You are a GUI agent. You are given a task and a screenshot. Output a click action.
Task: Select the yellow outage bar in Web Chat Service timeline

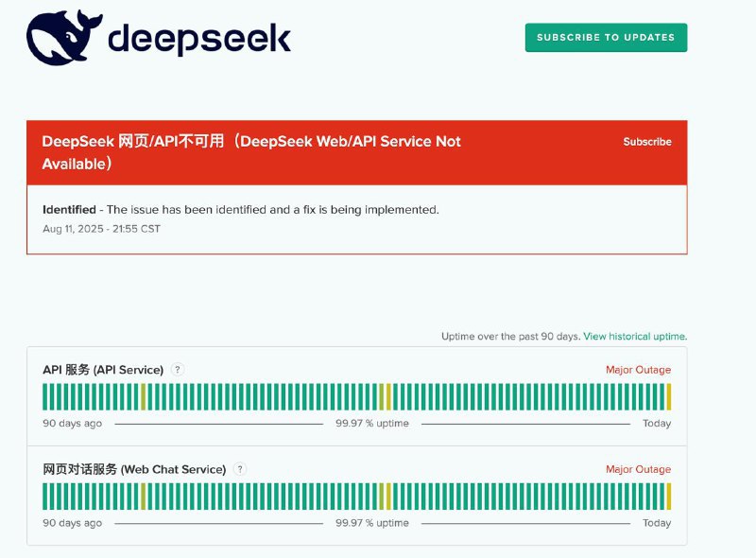click(x=387, y=494)
